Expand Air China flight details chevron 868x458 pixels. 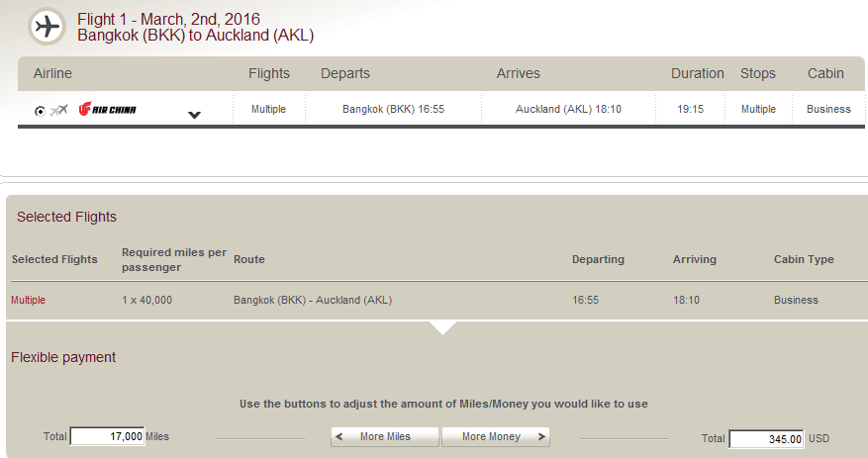pyautogui.click(x=195, y=115)
